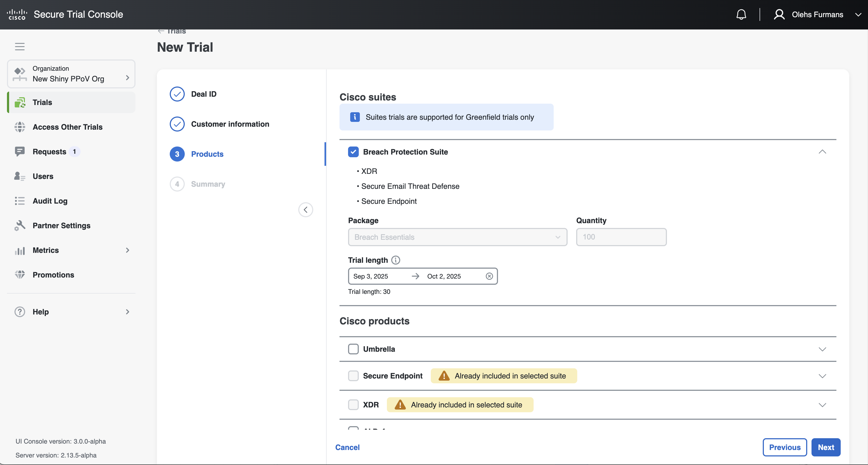This screenshot has width=868, height=465.
Task: Click the Quantity input field
Action: 621,237
